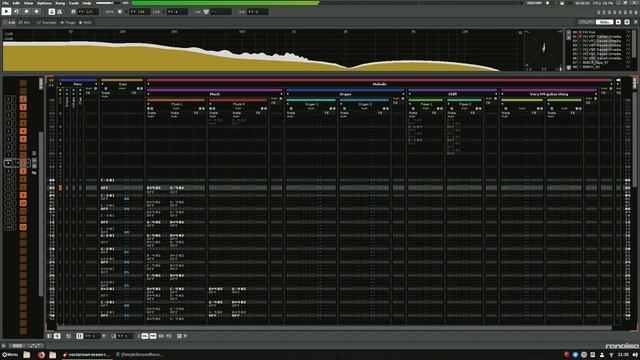Collapse the Organ 1 track
Image resolution: width=640 pixels, height=360 pixels.
[x=288, y=104]
